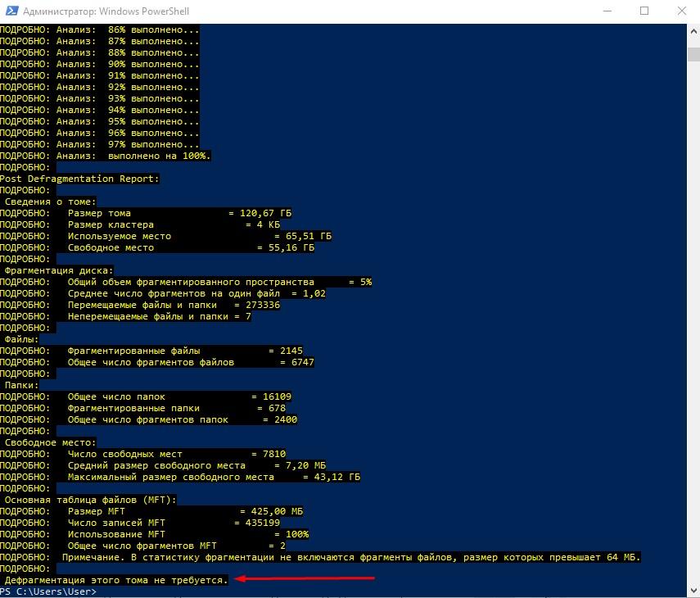Click the 'Использование MFT' 100% line
The width and height of the screenshot is (700, 598).
pyautogui.click(x=155, y=535)
